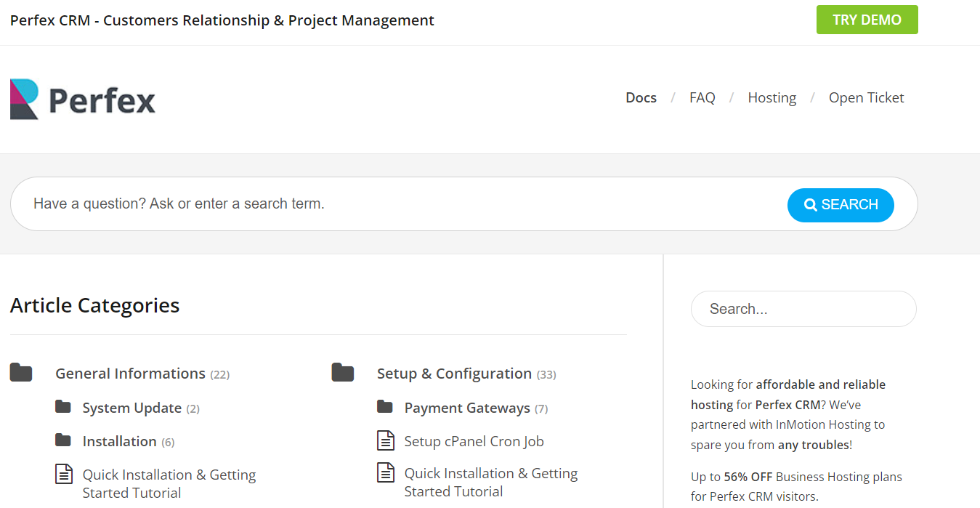The width and height of the screenshot is (980, 508).
Task: Open the General Informations category
Action: point(131,374)
